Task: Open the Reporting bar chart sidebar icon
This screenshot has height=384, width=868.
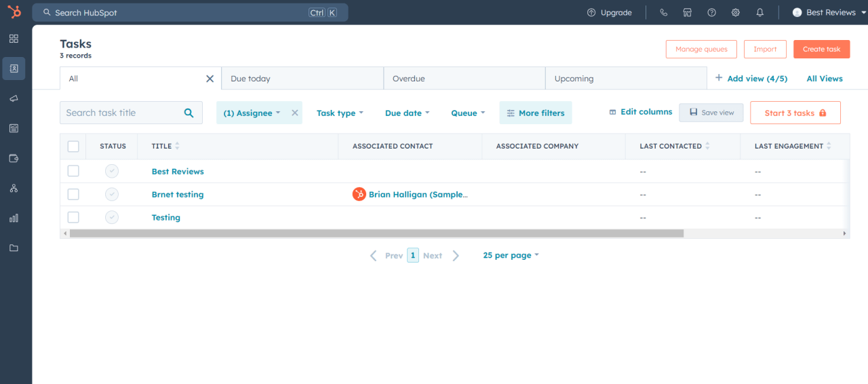Action: coord(14,218)
